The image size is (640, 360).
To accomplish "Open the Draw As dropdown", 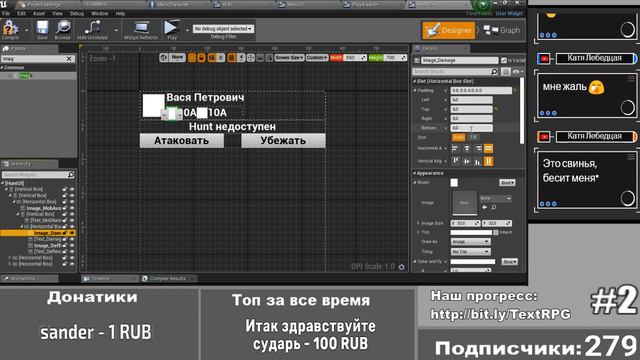I will 470,242.
